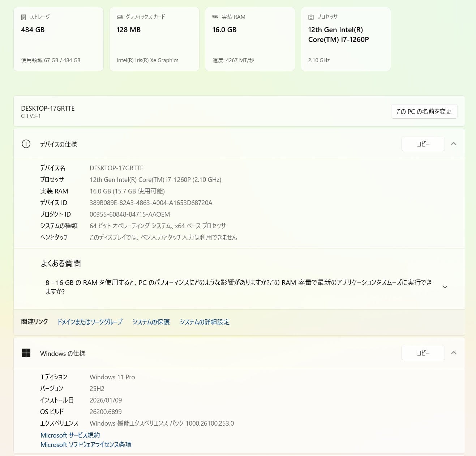Image resolution: width=476 pixels, height=456 pixels.
Task: Select the OS build value 26200.6899
Action: (106, 412)
